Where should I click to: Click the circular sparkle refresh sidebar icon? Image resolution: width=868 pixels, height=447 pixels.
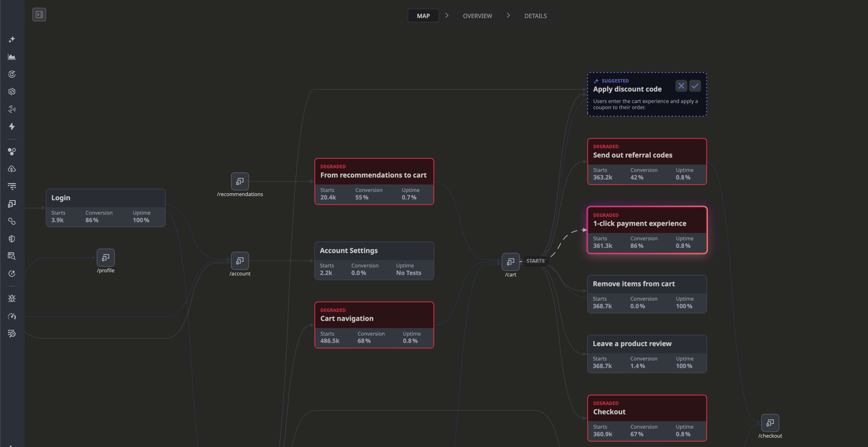click(12, 273)
